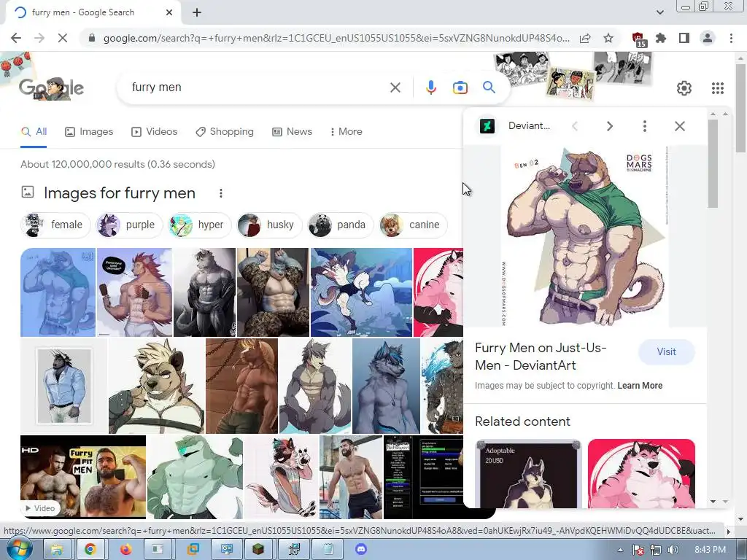Select the purple filter chip
This screenshot has width=747, height=560.
pos(128,225)
